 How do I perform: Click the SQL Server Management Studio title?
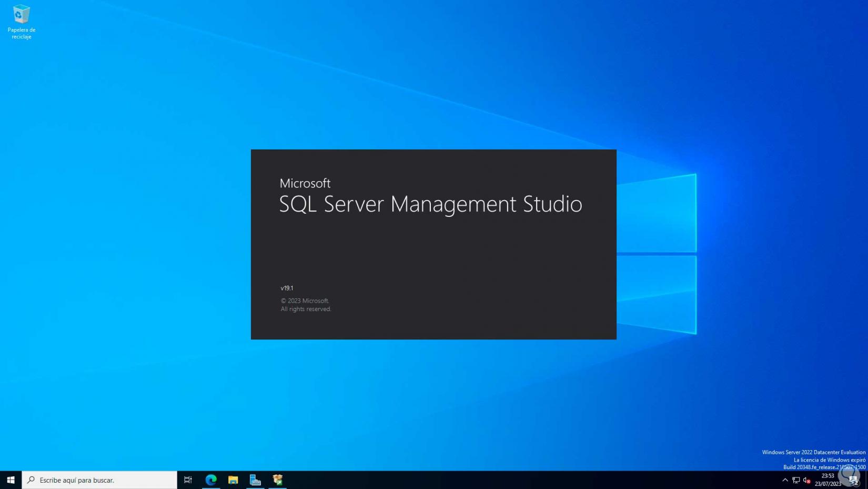pos(431,204)
